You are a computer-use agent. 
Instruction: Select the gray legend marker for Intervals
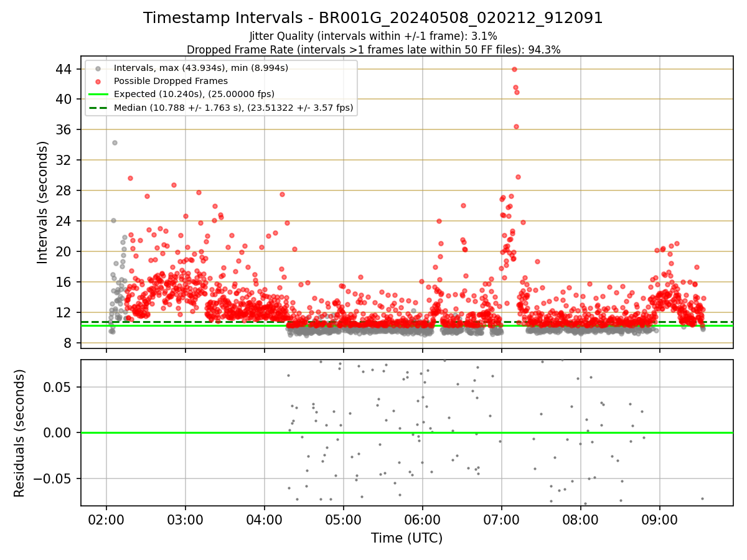98,68
